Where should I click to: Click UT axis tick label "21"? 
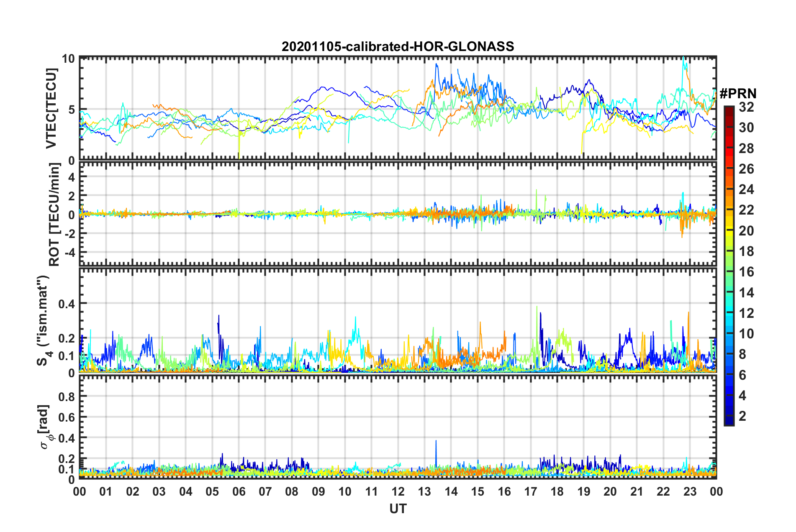(637, 491)
